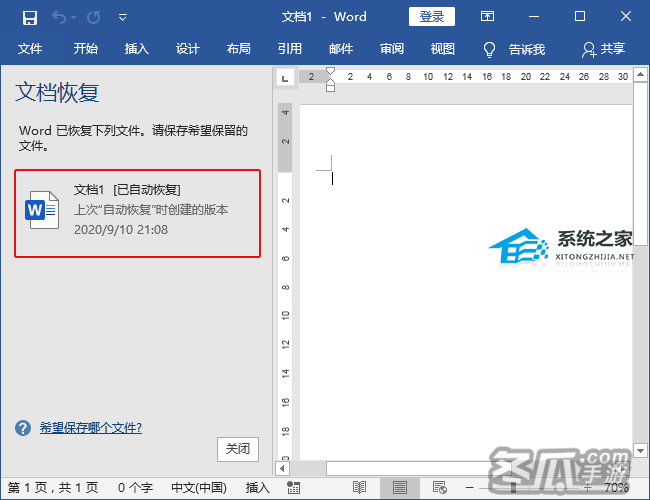Click the 共享 share button
This screenshot has width=650, height=500.
[x=604, y=49]
